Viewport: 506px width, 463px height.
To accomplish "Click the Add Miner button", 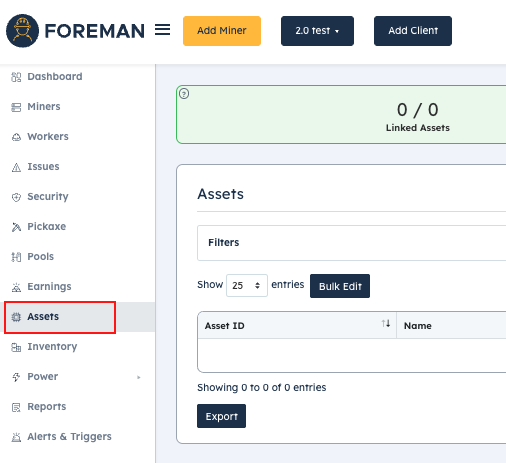I will click(222, 31).
